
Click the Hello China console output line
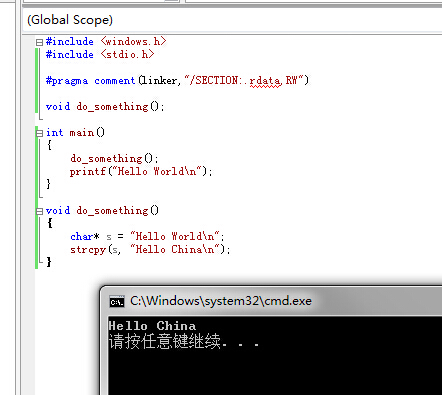152,326
